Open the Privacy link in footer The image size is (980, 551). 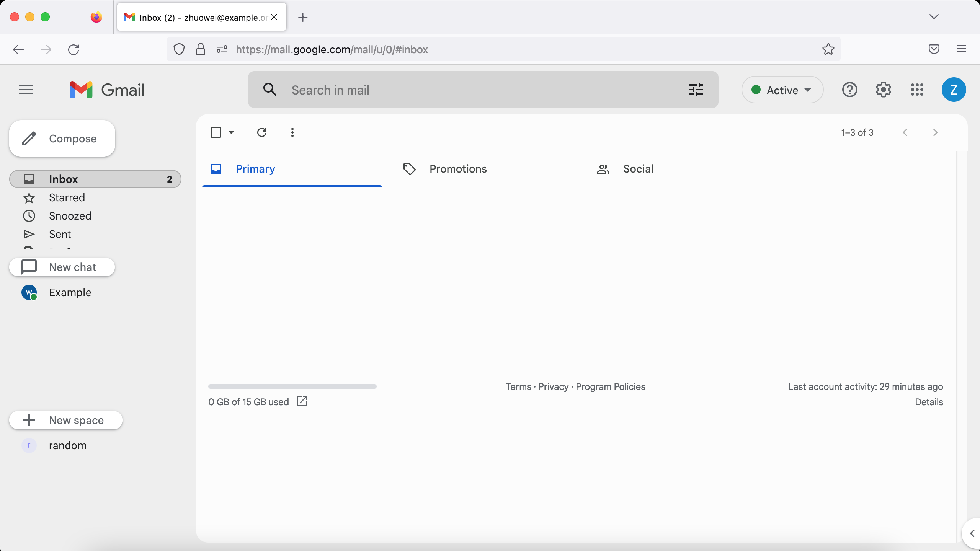(x=552, y=386)
